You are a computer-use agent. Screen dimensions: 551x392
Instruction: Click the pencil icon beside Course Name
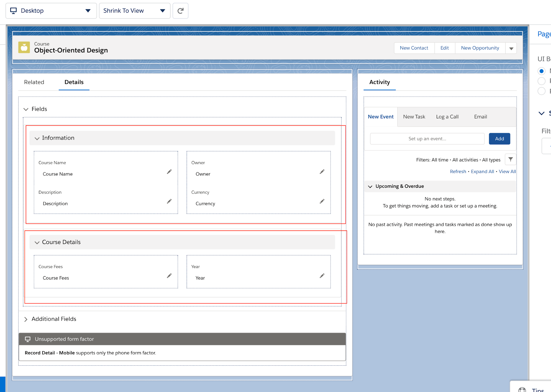[x=169, y=171]
